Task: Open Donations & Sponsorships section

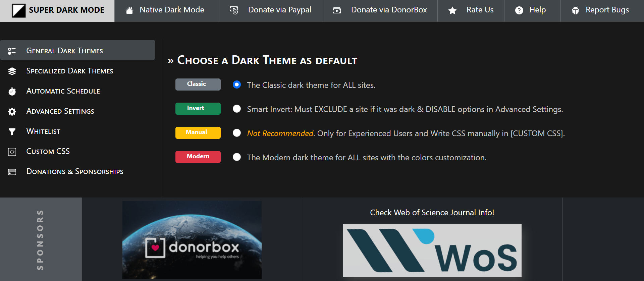Action: tap(77, 171)
